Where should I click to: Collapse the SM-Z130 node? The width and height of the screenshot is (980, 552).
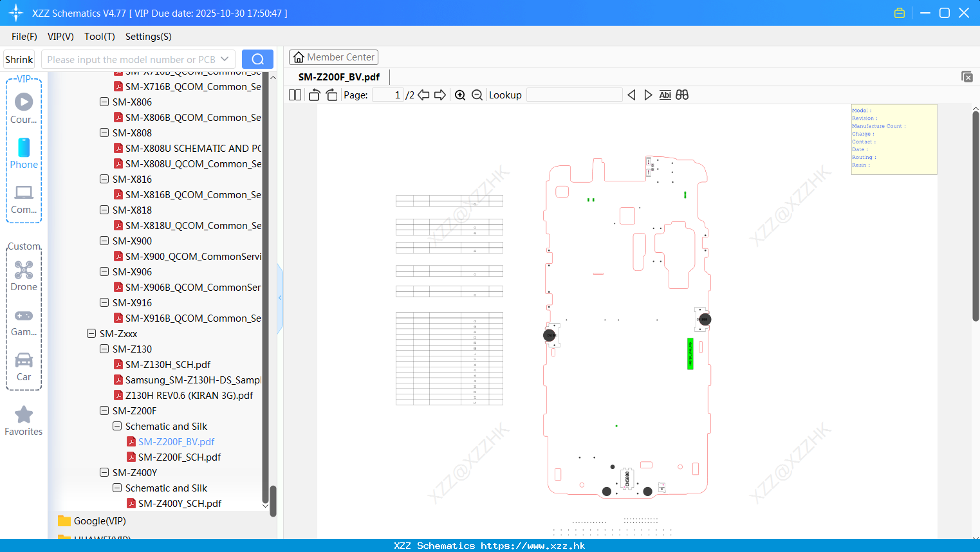pyautogui.click(x=104, y=349)
